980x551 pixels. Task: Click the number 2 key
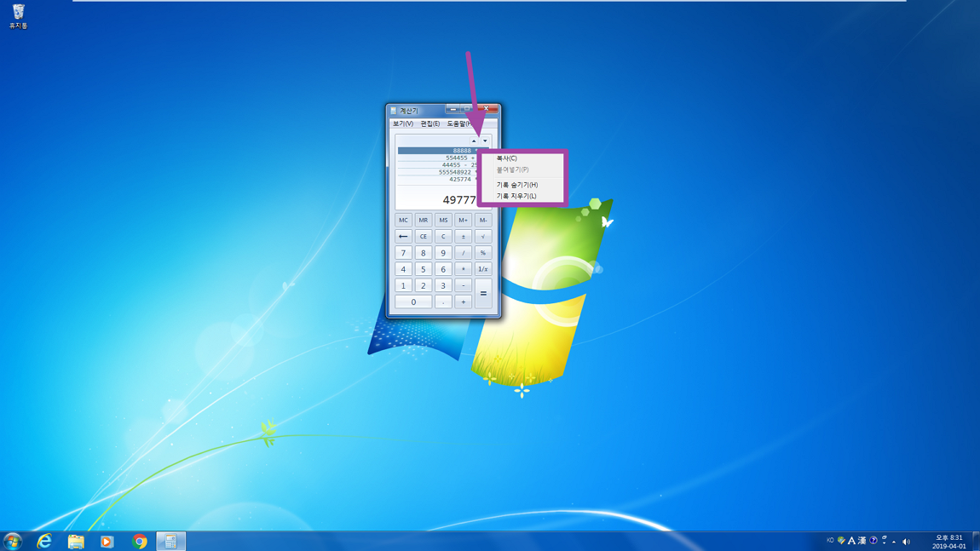pyautogui.click(x=424, y=285)
